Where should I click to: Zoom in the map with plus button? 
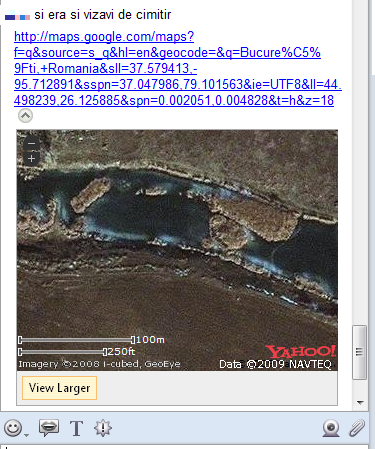[x=32, y=159]
